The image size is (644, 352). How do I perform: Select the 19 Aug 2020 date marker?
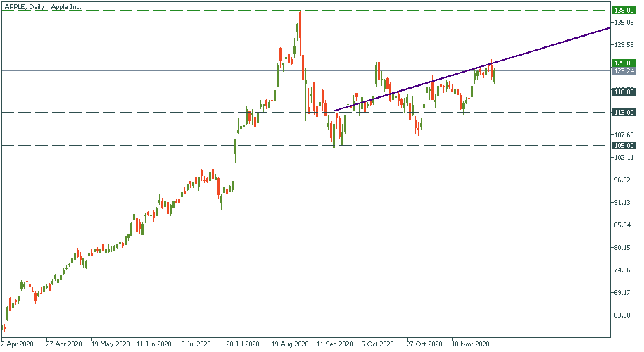289,344
